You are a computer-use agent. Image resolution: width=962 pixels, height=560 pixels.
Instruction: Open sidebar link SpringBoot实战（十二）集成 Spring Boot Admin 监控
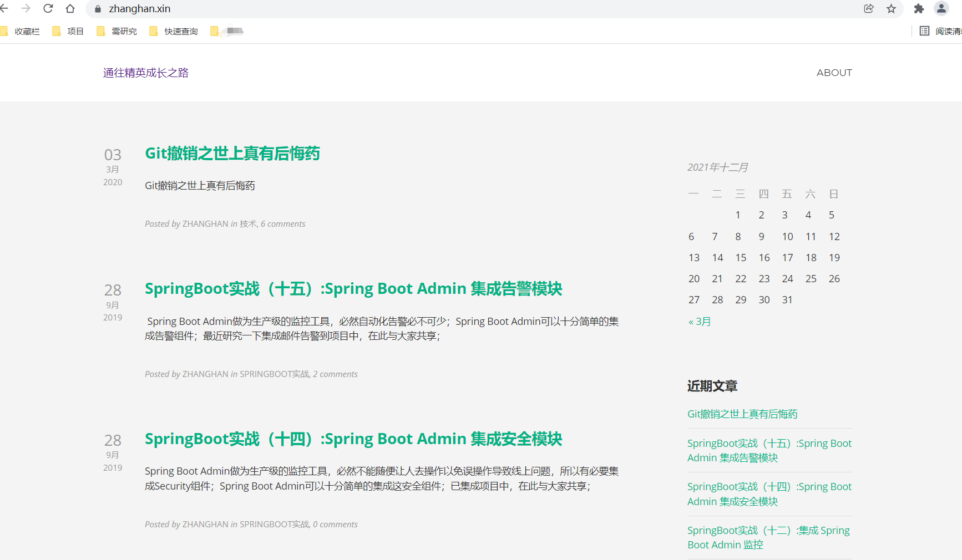[768, 538]
